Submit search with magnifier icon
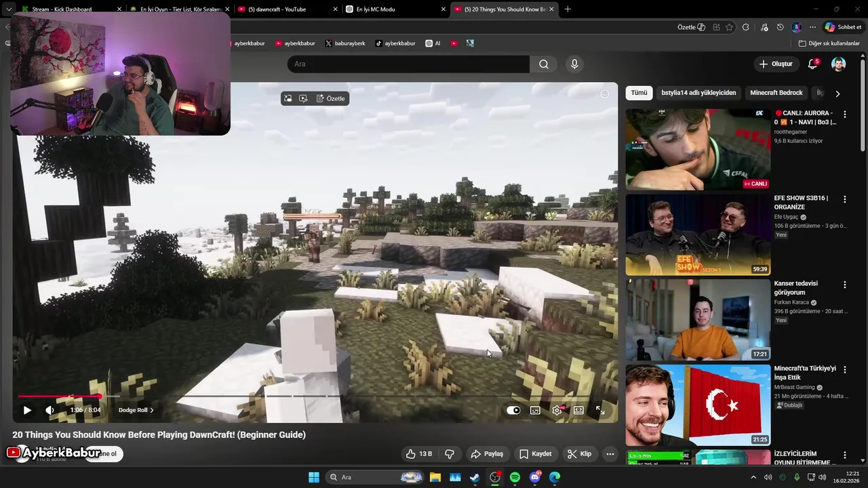The width and height of the screenshot is (868, 488). (544, 64)
